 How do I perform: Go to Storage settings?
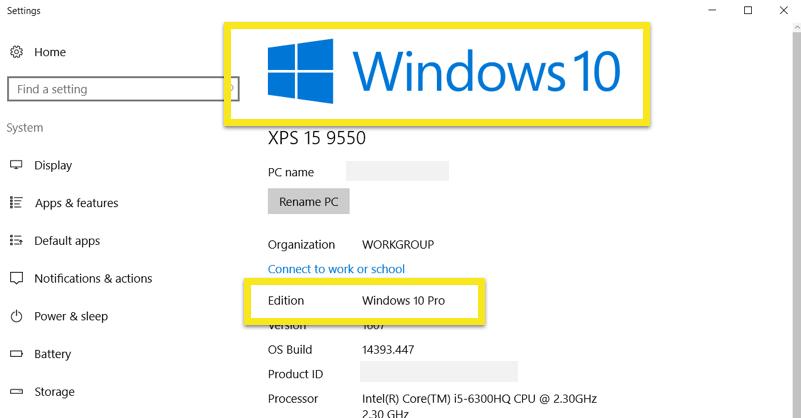(x=54, y=391)
